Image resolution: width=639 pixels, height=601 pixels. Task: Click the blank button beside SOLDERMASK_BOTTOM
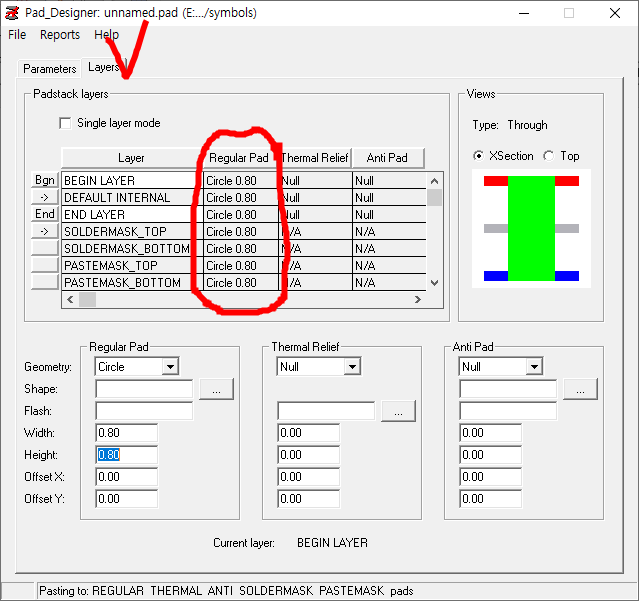pyautogui.click(x=45, y=248)
